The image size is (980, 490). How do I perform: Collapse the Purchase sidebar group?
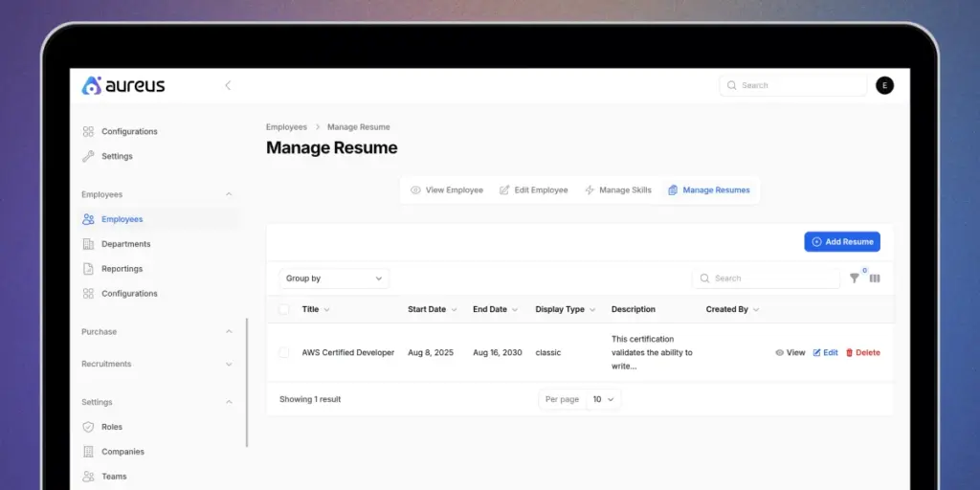[x=229, y=331]
